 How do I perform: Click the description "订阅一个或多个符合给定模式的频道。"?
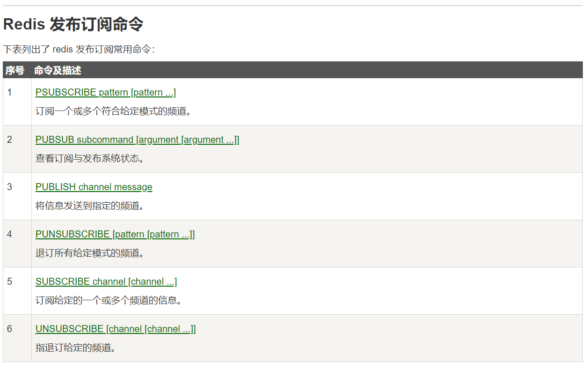(114, 111)
